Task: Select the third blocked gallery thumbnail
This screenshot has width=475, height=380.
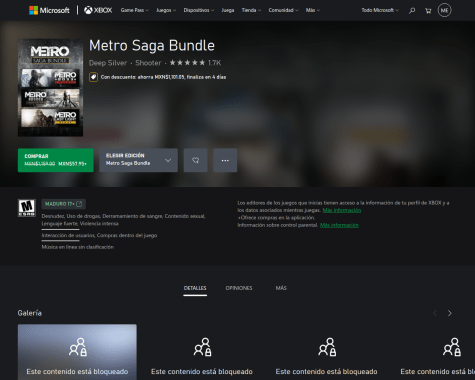Action: [327, 352]
